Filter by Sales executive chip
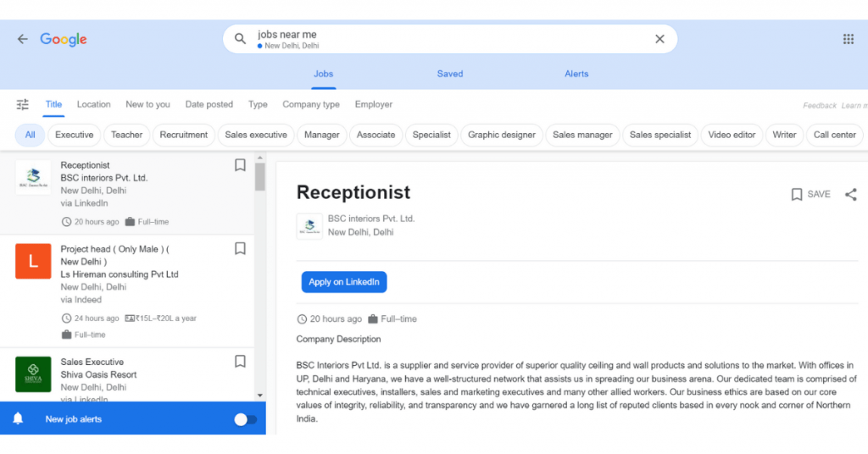Image resolution: width=868 pixels, height=454 pixels. [256, 135]
